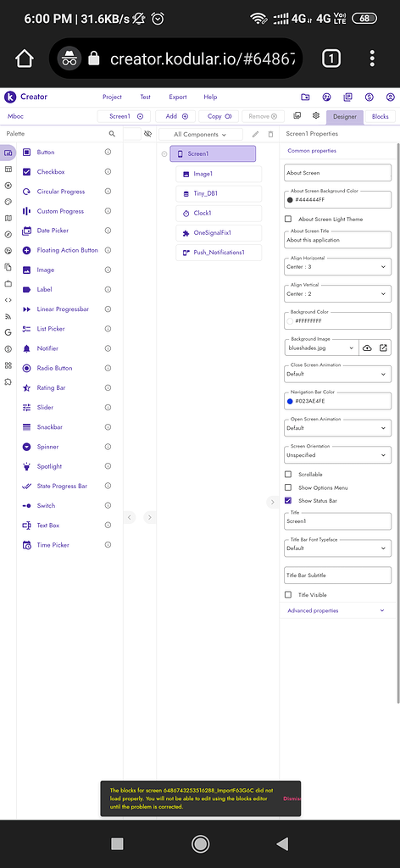Screen dimensions: 400x868
Task: Open the asset manager icon
Action: click(x=297, y=115)
